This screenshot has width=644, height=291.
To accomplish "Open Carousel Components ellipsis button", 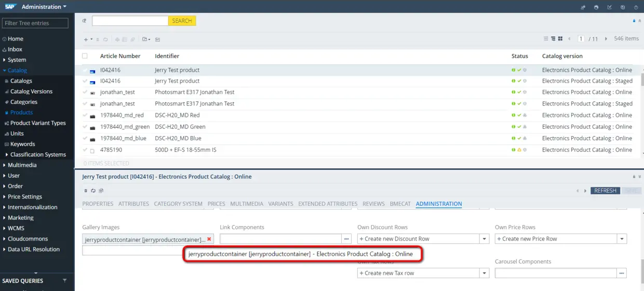I will (x=622, y=273).
